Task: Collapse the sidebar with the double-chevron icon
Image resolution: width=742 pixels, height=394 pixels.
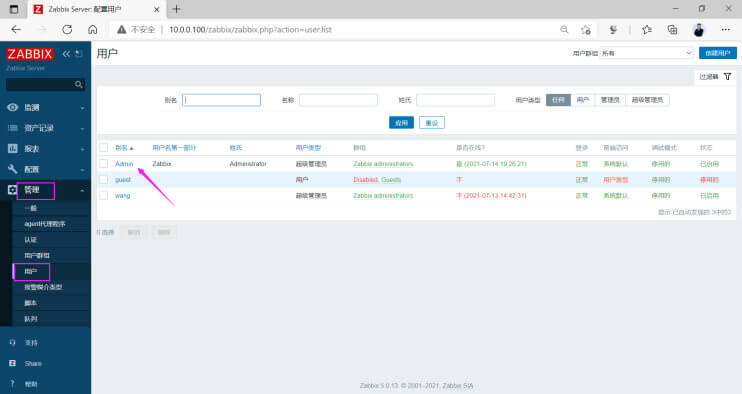Action: pos(66,54)
